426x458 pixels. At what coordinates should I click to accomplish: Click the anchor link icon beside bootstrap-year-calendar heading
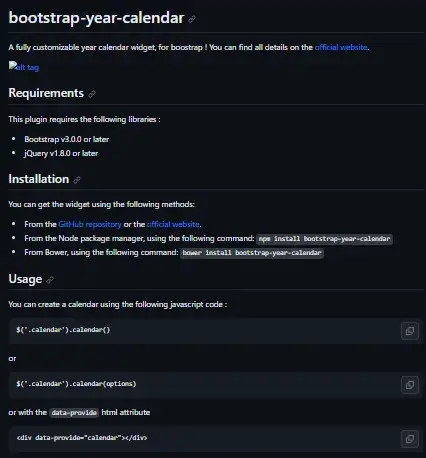192,19
